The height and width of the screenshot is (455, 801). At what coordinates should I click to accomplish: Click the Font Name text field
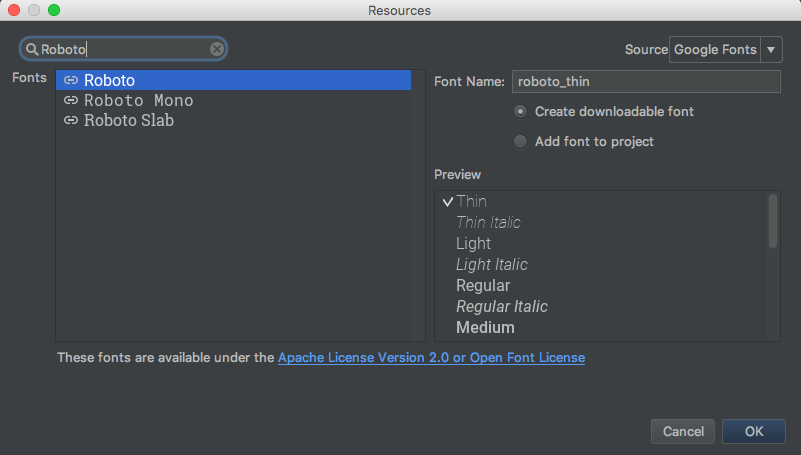point(645,82)
